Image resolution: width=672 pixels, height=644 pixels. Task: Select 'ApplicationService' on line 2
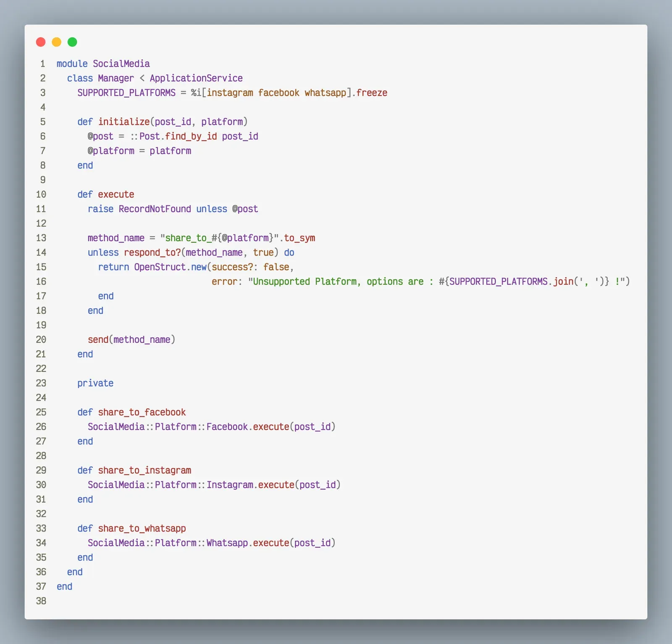pos(196,79)
